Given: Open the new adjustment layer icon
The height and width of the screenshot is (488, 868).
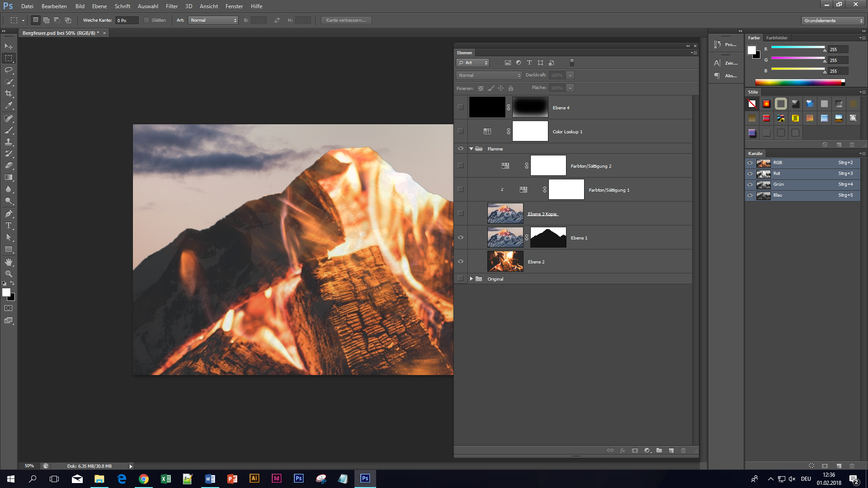Looking at the screenshot, I should 646,450.
